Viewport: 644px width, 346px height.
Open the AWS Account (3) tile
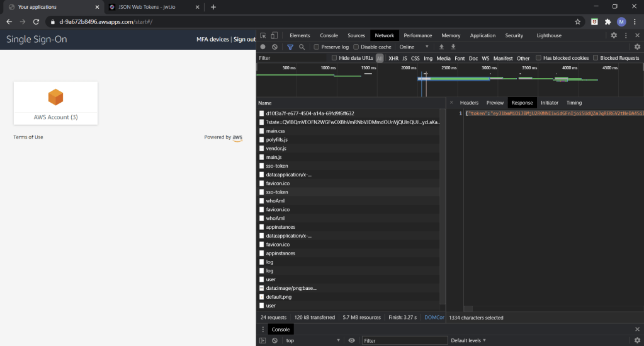point(55,103)
